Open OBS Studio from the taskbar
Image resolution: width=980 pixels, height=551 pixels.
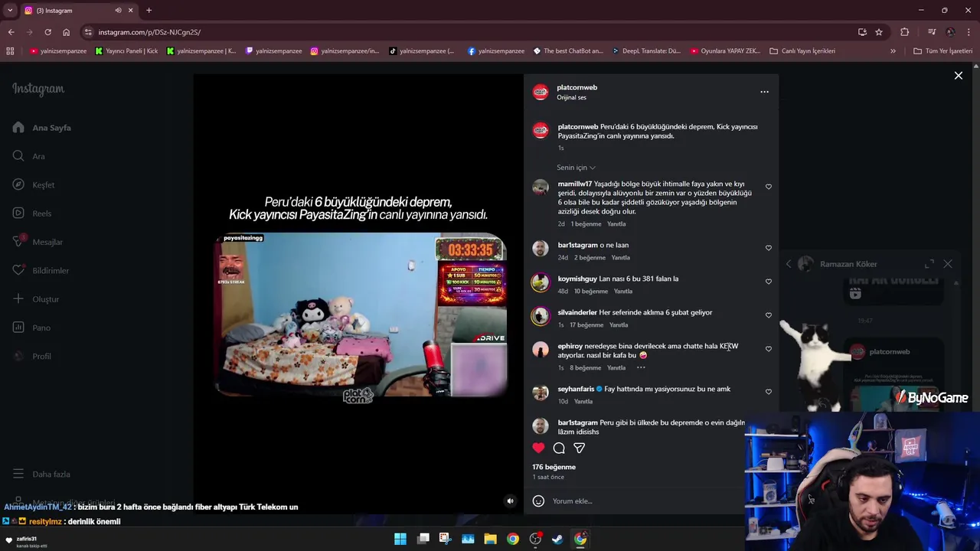pyautogui.click(x=535, y=539)
